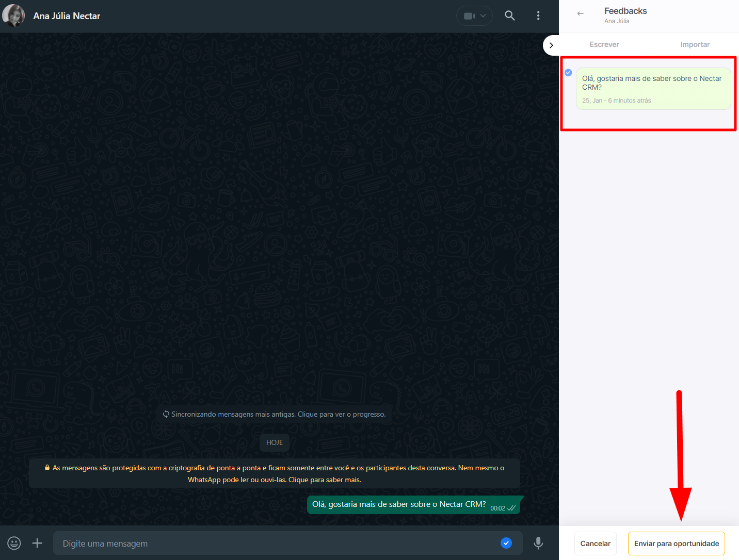Image resolution: width=739 pixels, height=560 pixels.
Task: Select the feedback card about Nectar CRM
Action: (653, 89)
